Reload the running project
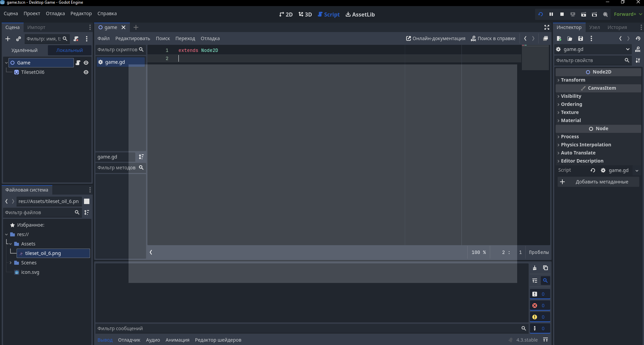Image resolution: width=644 pixels, height=345 pixels. pos(540,14)
